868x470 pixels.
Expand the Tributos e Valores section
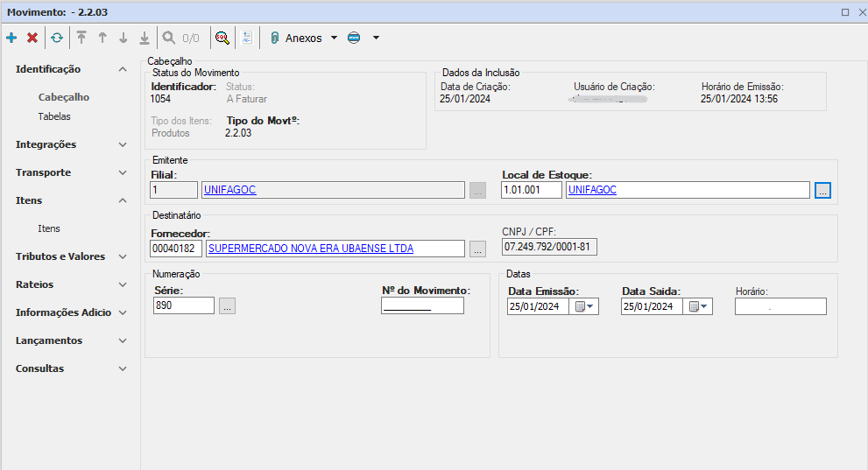(x=123, y=256)
